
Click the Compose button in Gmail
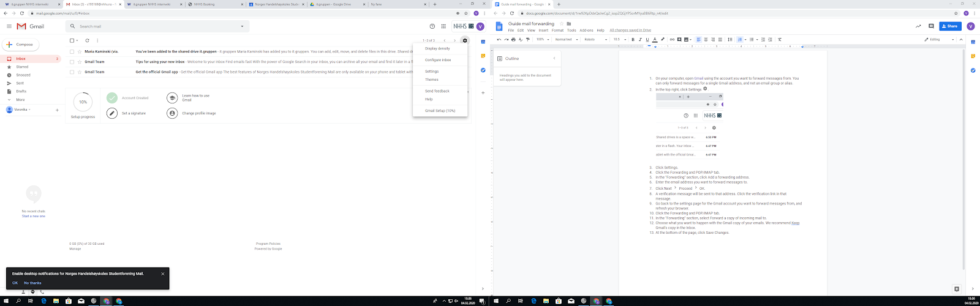pos(21,44)
